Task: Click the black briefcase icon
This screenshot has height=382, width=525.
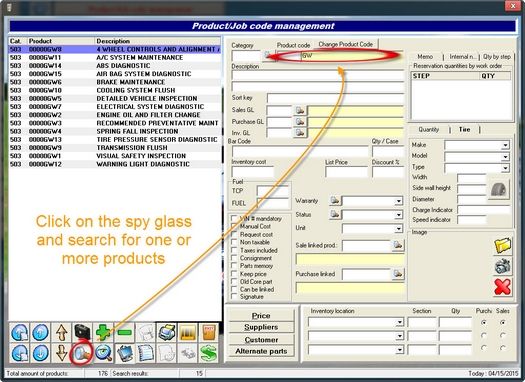Action: tap(82, 332)
